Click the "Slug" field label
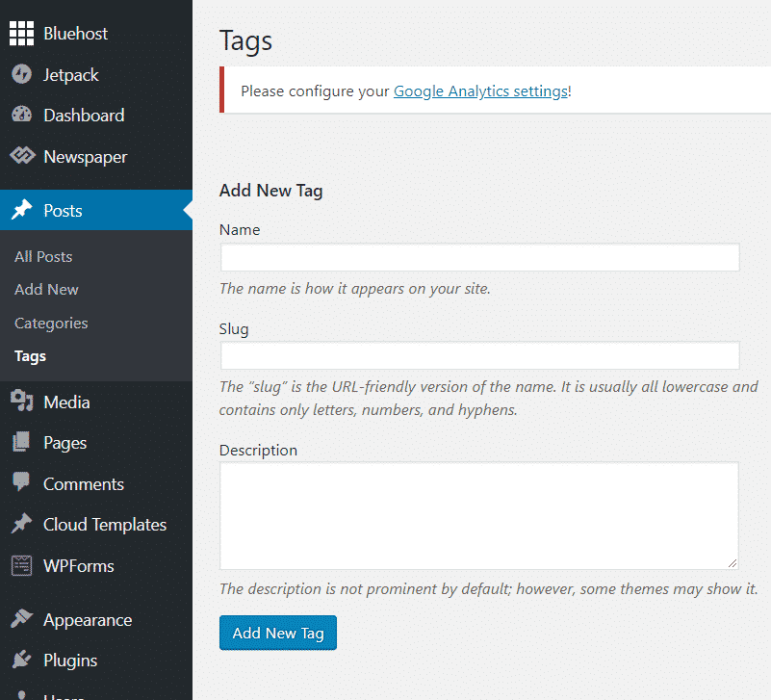 coord(234,329)
